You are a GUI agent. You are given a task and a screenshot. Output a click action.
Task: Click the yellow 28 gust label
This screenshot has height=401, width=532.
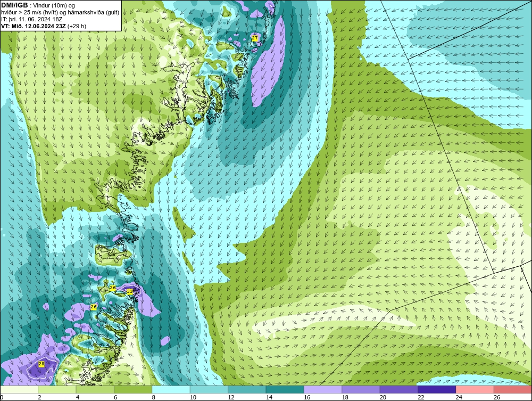pyautogui.click(x=41, y=364)
